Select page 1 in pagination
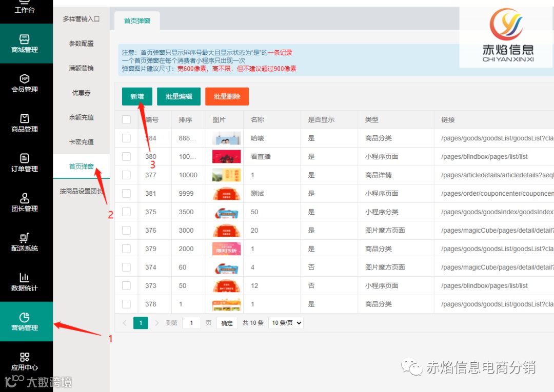 pos(141,323)
